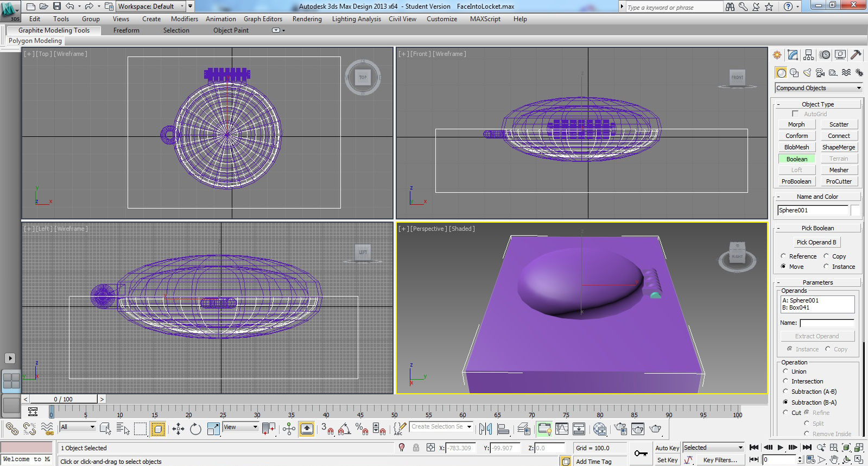This screenshot has width=868, height=466.
Task: Choose the Cut operation
Action: coord(785,412)
